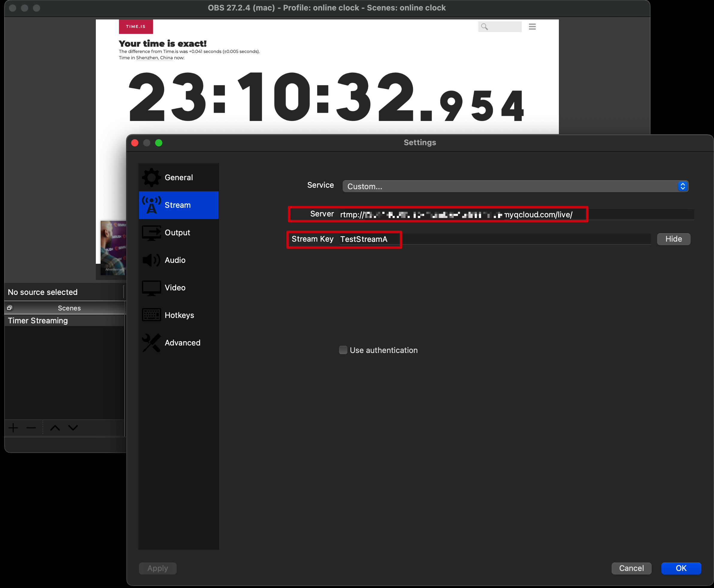The width and height of the screenshot is (714, 588).
Task: Enable the Use authentication checkbox
Action: 343,350
